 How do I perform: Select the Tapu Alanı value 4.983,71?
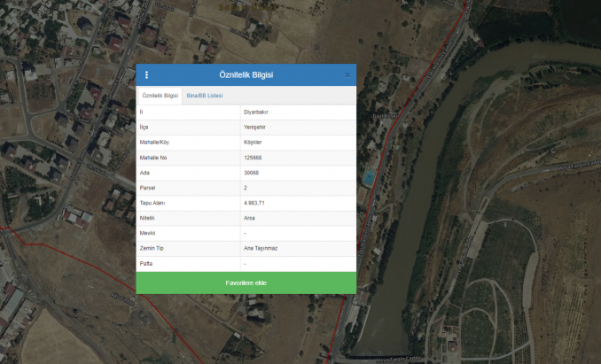pos(254,203)
